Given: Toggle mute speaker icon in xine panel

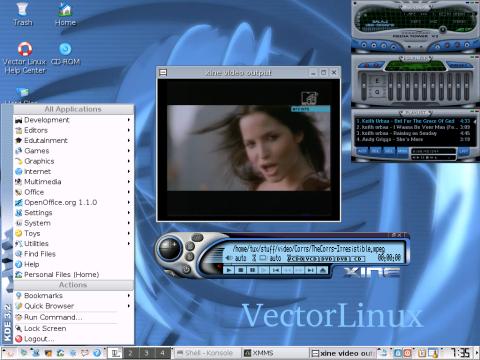Looking at the screenshot, I should point(229,258).
